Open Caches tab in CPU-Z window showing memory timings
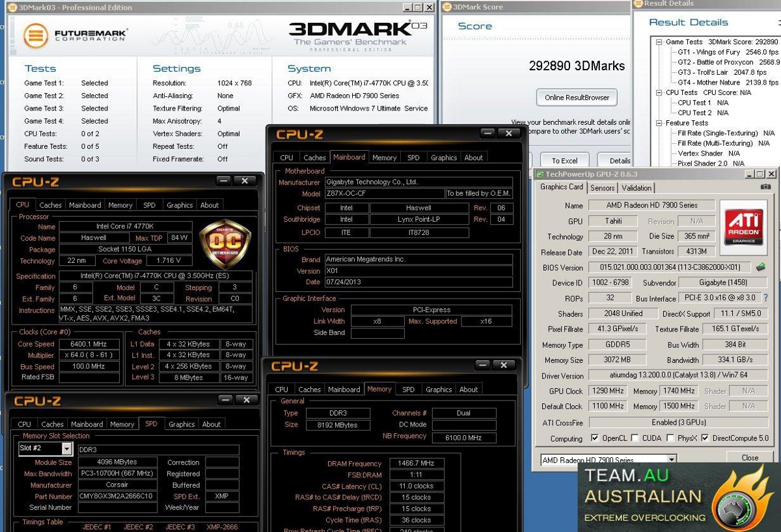The image size is (781, 532). [309, 390]
